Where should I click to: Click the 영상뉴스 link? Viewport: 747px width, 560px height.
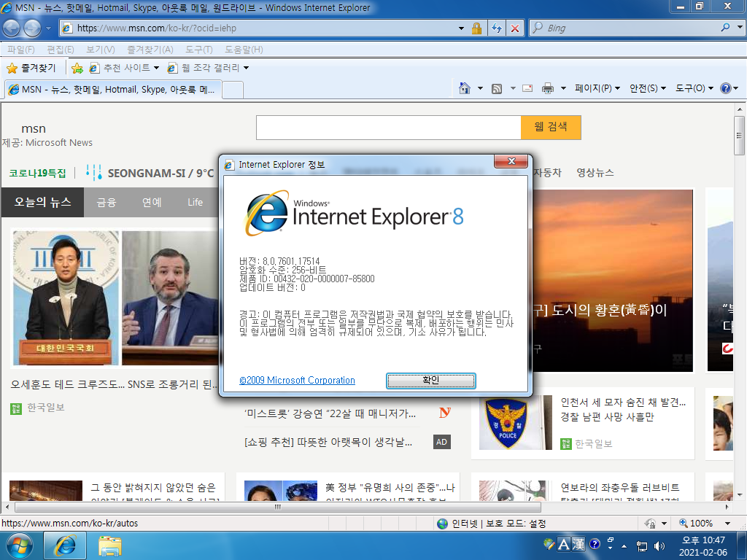[x=595, y=172]
